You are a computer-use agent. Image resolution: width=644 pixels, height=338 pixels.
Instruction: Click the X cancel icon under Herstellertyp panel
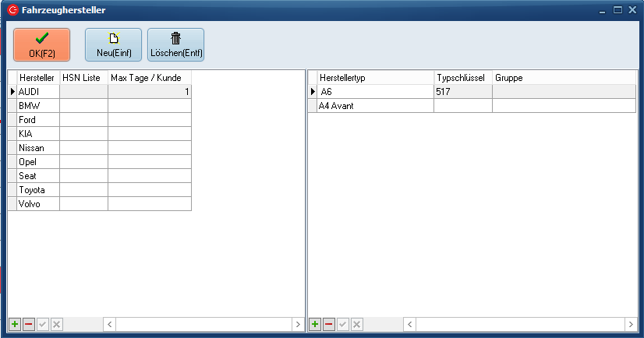pyautogui.click(x=357, y=324)
